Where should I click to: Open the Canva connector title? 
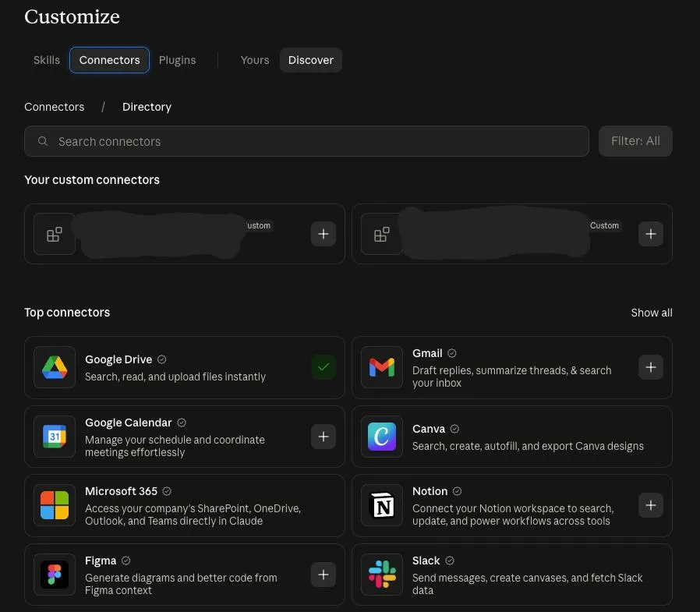pos(429,429)
